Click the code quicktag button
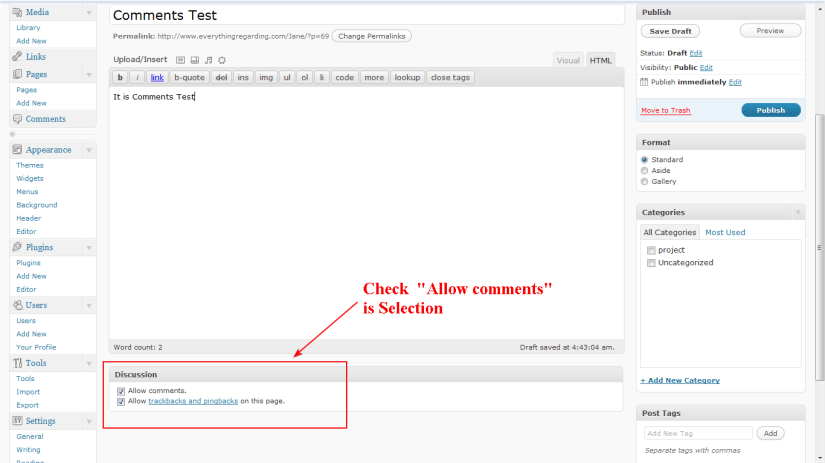Screen dimensions: 825x463 345,77
